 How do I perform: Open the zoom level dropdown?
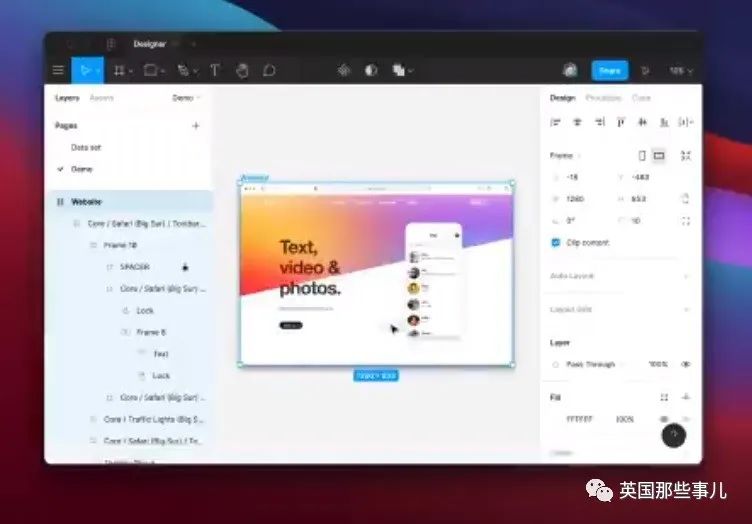[x=681, y=70]
